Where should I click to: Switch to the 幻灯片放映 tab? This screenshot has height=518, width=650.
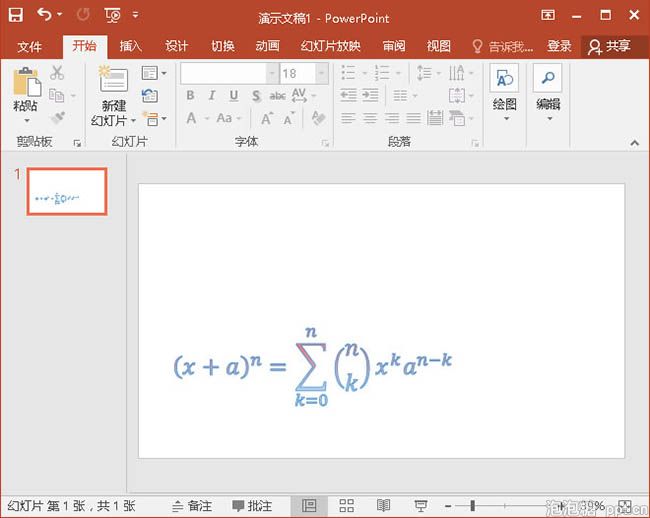[x=330, y=46]
